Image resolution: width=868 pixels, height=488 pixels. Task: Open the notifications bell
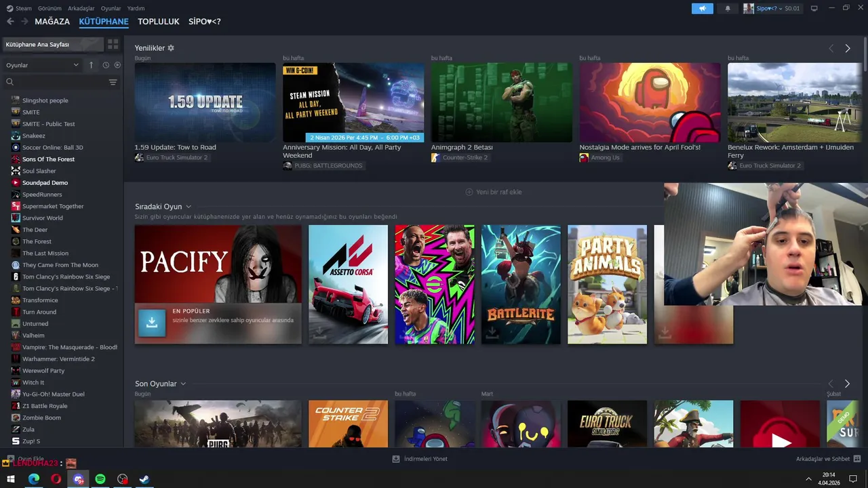pos(728,8)
